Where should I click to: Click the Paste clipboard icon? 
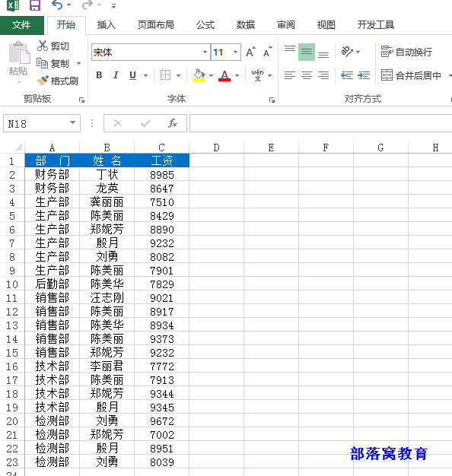coord(19,52)
